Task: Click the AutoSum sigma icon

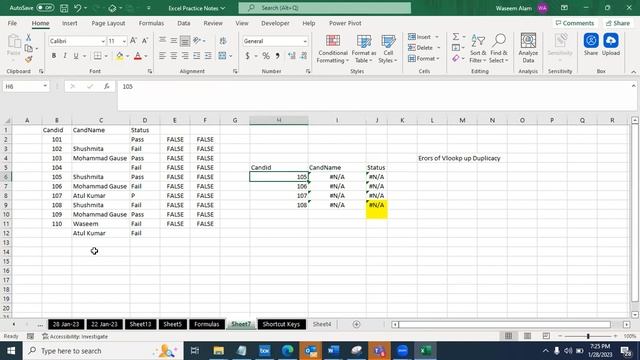Action: click(x=456, y=37)
